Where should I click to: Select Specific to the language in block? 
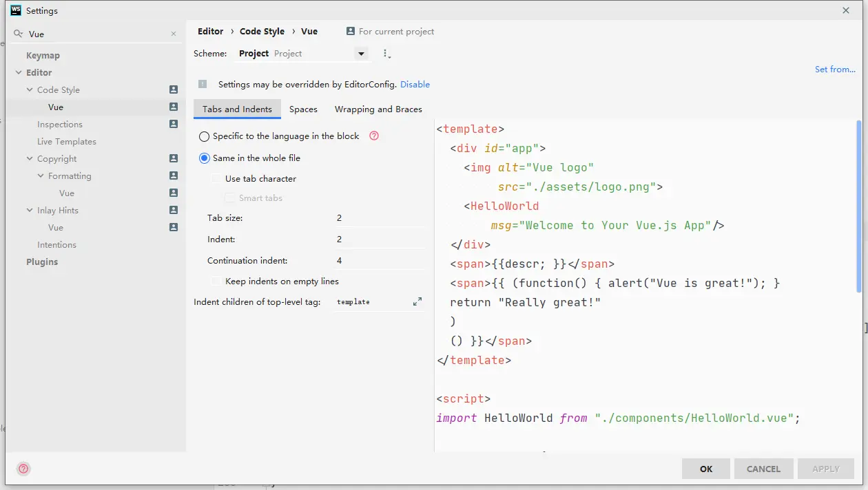(x=205, y=136)
